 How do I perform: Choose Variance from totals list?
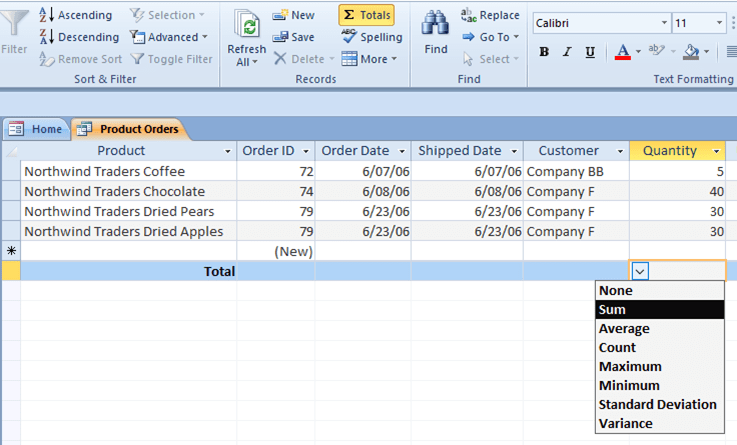click(x=659, y=423)
